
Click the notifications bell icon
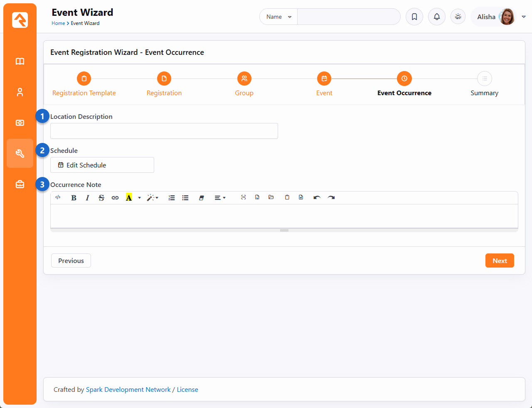(x=437, y=17)
